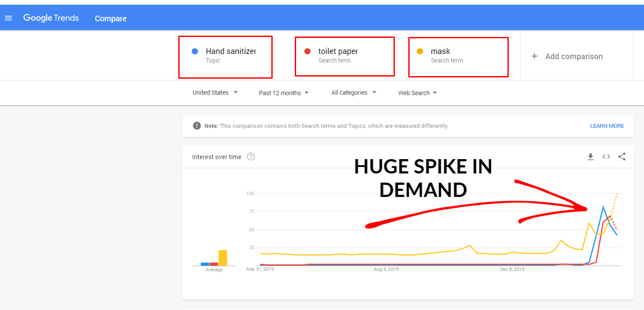The image size is (644, 310).
Task: Click the Interest over time heading
Action: [217, 157]
